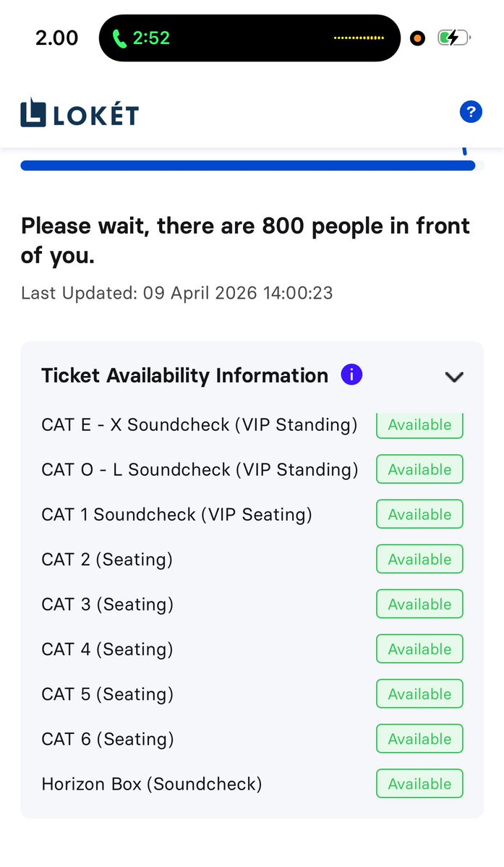Tap the yellow audio waveform indicator
The width and height of the screenshot is (504, 867).
pyautogui.click(x=359, y=38)
